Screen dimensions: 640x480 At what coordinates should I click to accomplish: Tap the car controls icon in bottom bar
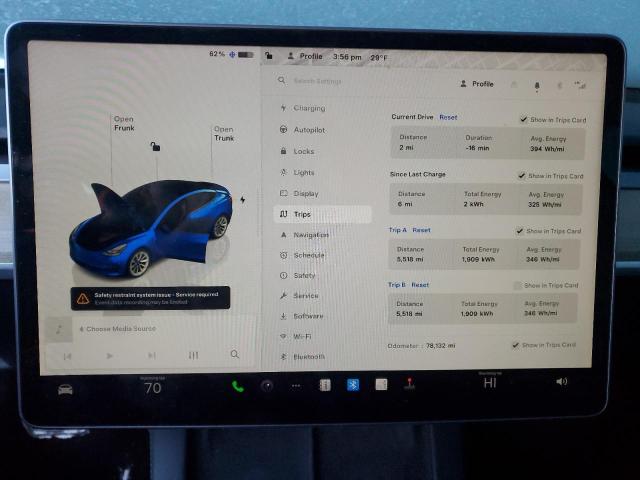[x=65, y=390]
